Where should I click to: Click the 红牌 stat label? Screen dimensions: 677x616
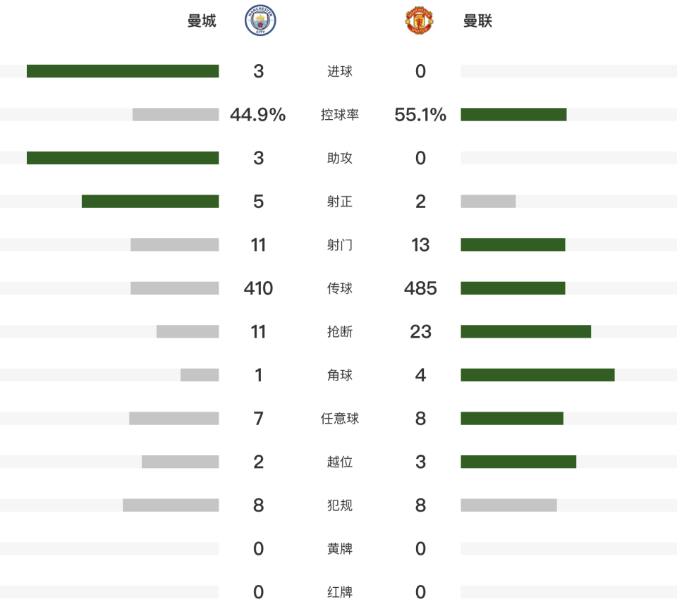tap(340, 592)
